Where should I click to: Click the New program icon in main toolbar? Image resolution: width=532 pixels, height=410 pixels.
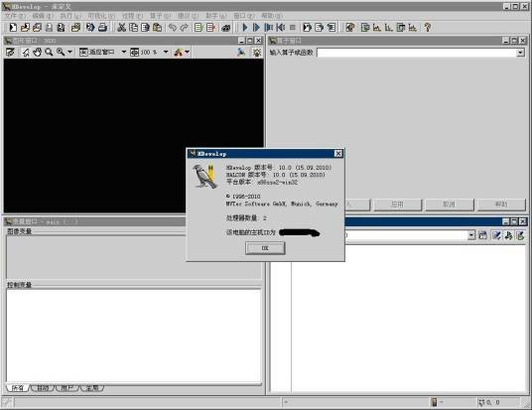click(13, 27)
